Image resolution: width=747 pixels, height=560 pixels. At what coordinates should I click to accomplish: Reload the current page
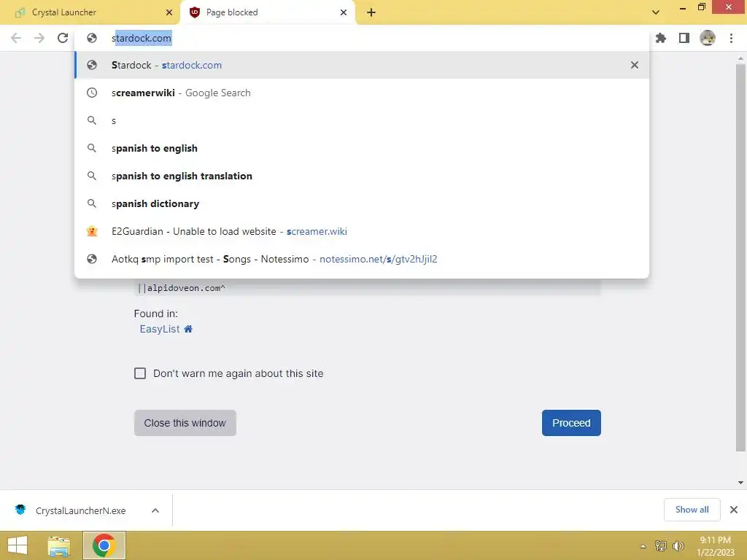[x=63, y=38]
